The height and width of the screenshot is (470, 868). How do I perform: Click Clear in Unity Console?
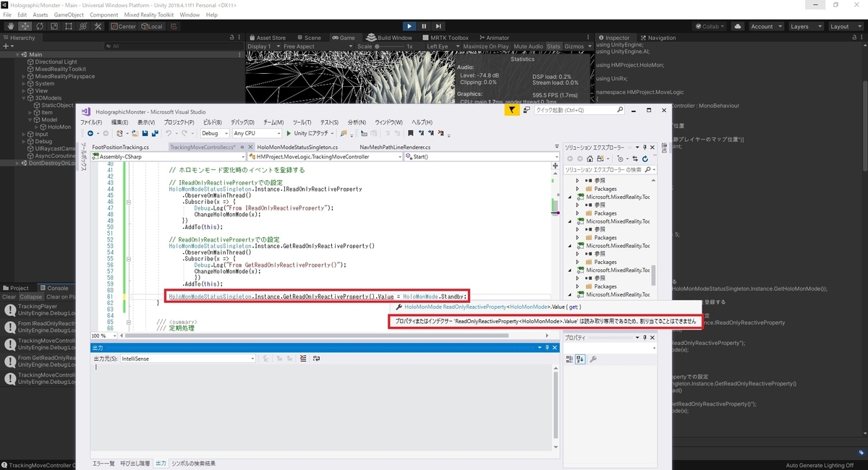9,297
